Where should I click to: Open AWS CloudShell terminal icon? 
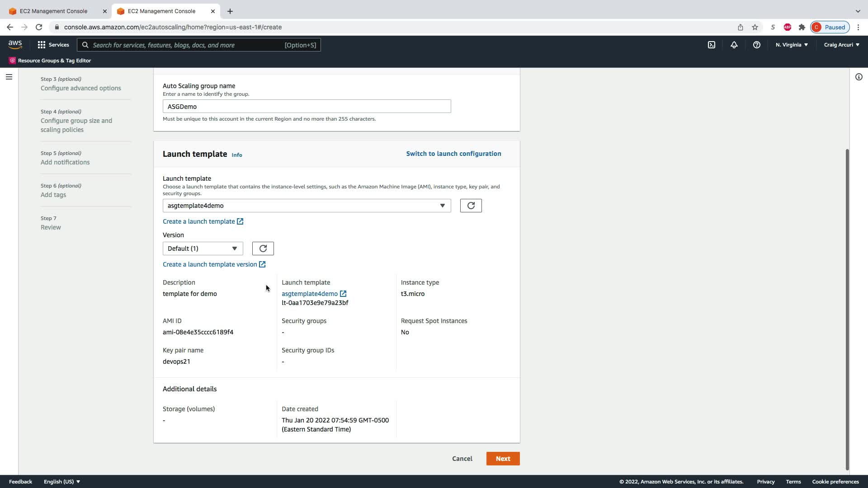(x=711, y=45)
